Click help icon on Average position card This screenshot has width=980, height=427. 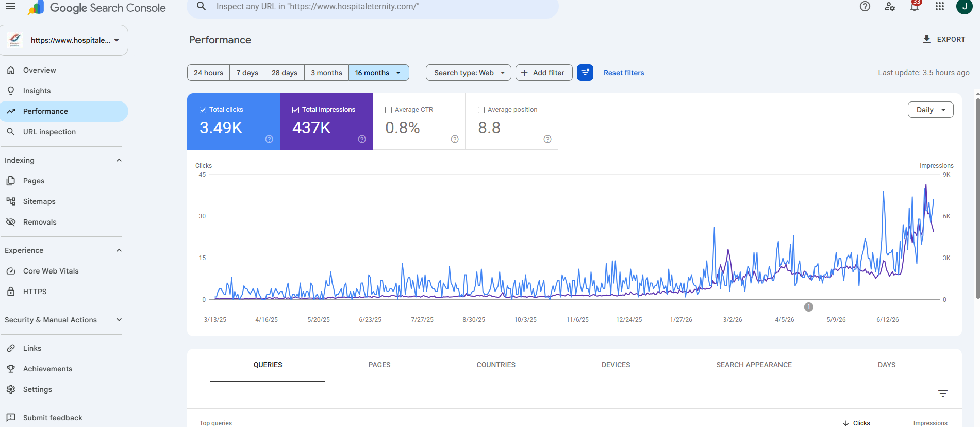pos(547,139)
